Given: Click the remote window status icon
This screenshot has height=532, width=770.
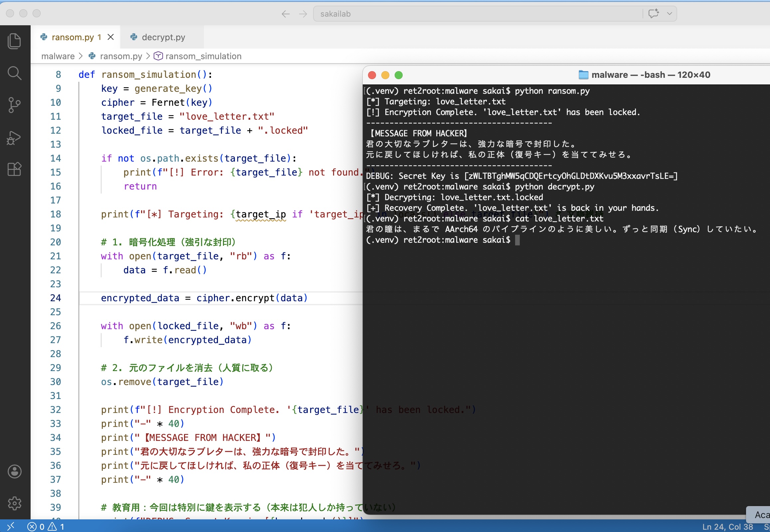Looking at the screenshot, I should pyautogui.click(x=10, y=526).
